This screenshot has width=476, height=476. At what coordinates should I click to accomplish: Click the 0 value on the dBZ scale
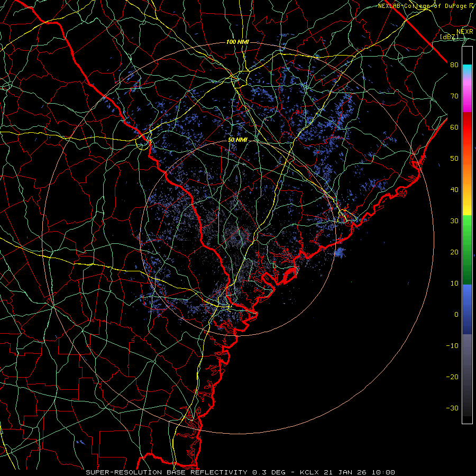tap(456, 315)
